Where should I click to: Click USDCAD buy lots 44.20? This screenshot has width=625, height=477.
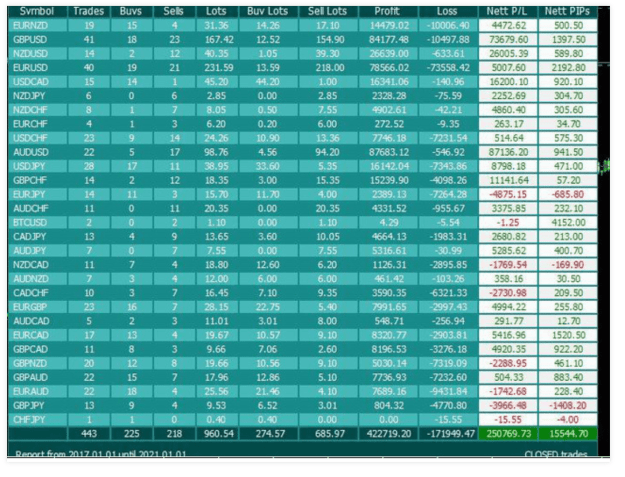(x=268, y=82)
